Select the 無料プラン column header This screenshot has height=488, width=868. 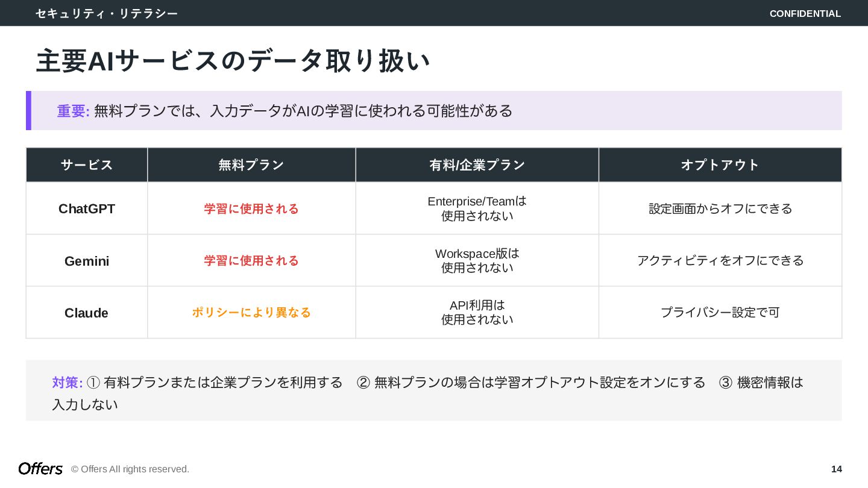click(251, 165)
